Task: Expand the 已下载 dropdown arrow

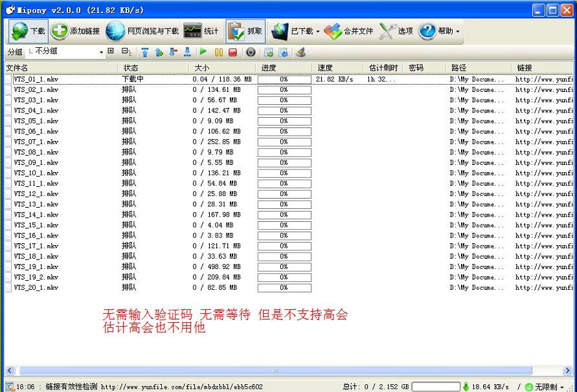Action: (x=318, y=31)
